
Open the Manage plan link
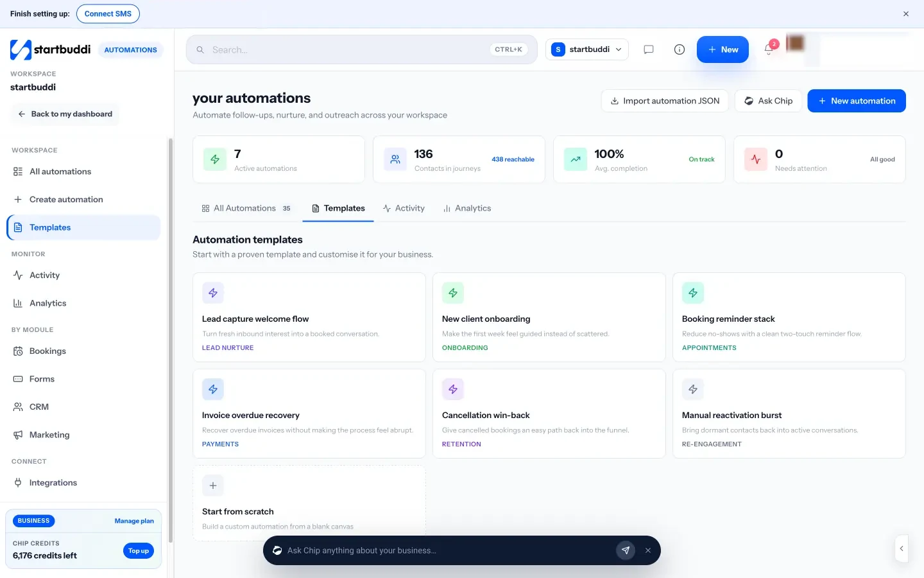[134, 521]
